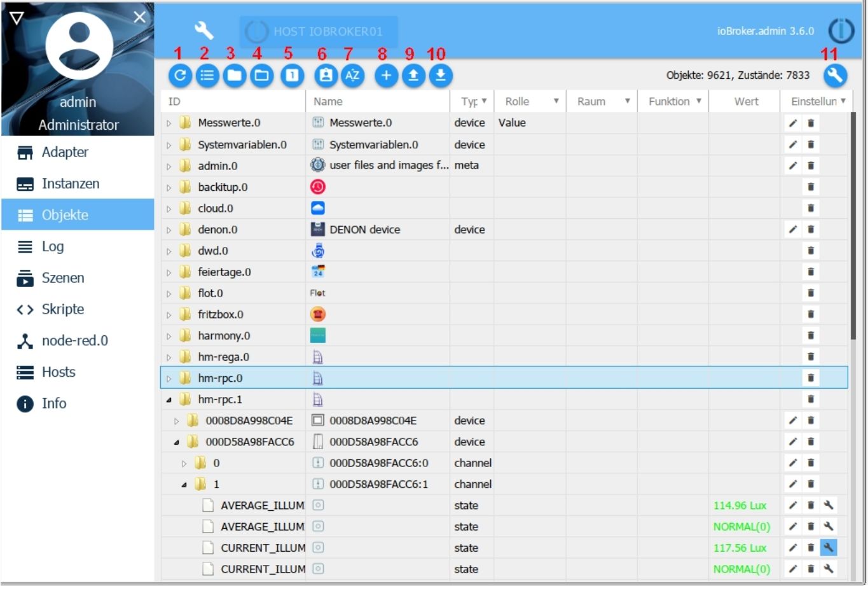
Task: Expand the Messwerte.0 folder
Action: coord(169,123)
